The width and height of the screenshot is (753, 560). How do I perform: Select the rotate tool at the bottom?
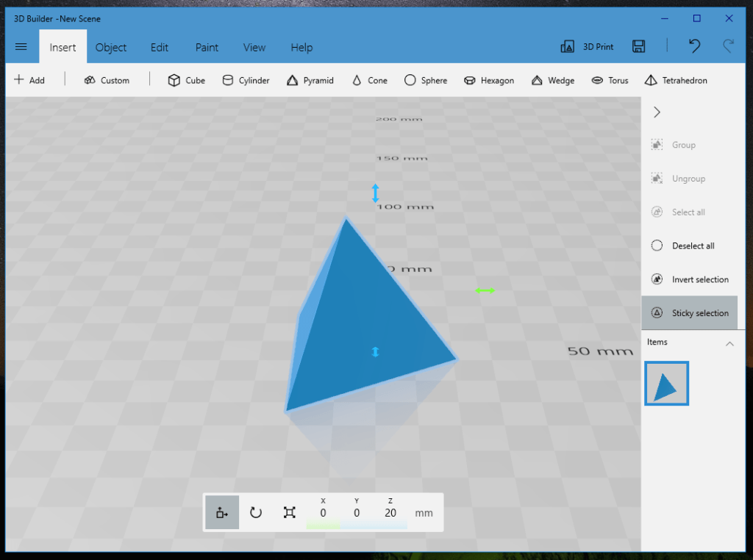click(x=255, y=512)
